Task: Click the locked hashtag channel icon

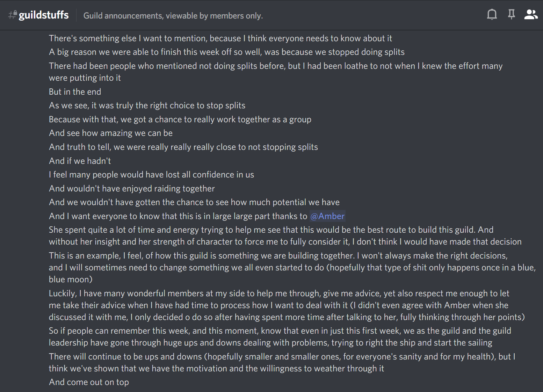Action: point(13,15)
